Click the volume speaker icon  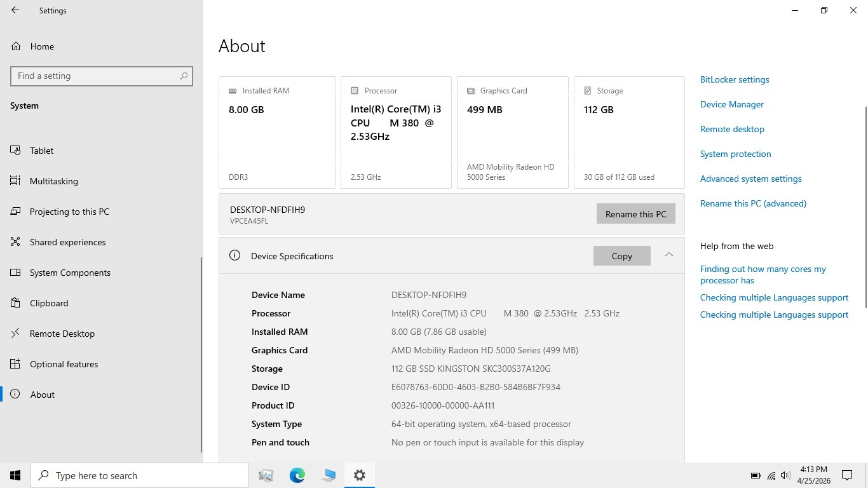(785, 475)
